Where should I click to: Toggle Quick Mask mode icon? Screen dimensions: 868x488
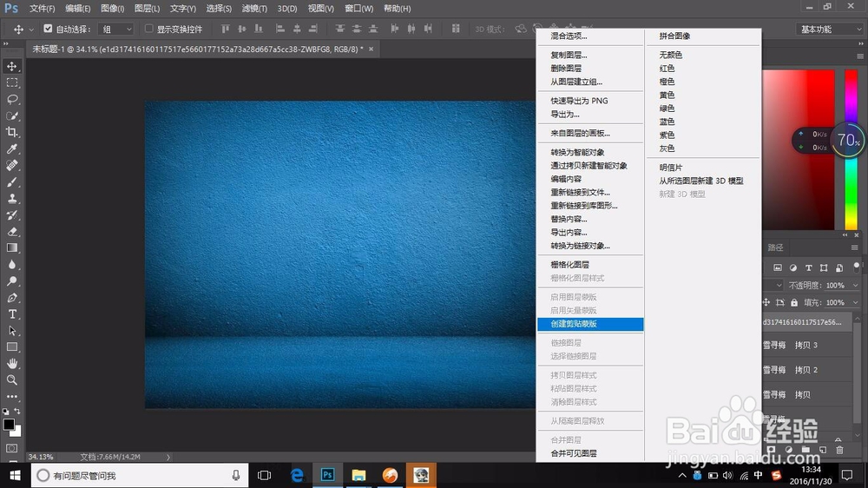11,448
